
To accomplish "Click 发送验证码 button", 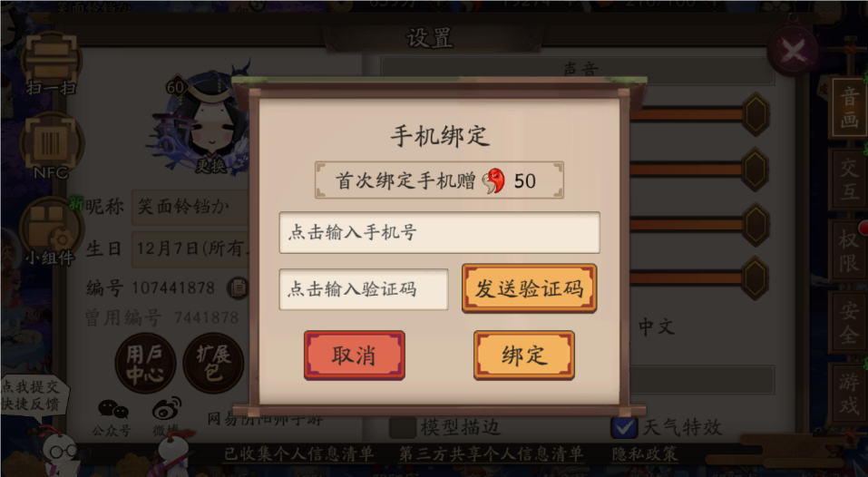I will coord(529,289).
